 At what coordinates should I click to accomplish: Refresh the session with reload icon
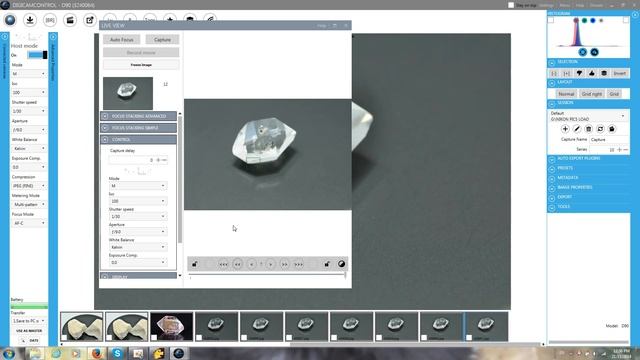coord(600,129)
